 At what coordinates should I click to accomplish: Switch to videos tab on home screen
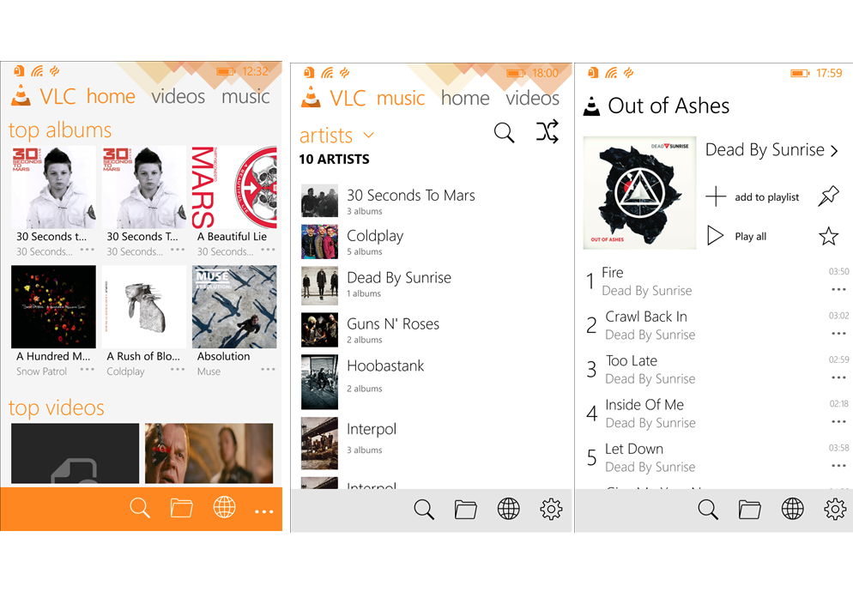point(178,96)
